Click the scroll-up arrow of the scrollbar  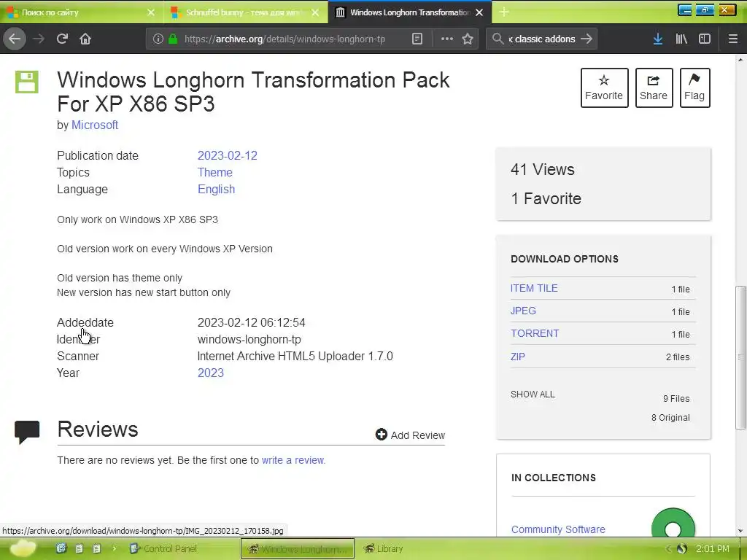[740, 60]
